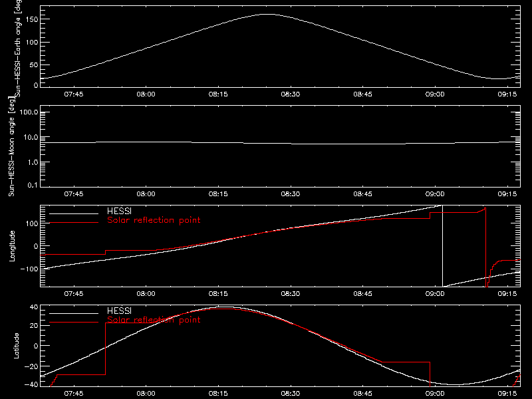Image resolution: width=532 pixels, height=399 pixels.
Task: Click 07:45 time label under Moon angle plot
Action: [x=74, y=194]
